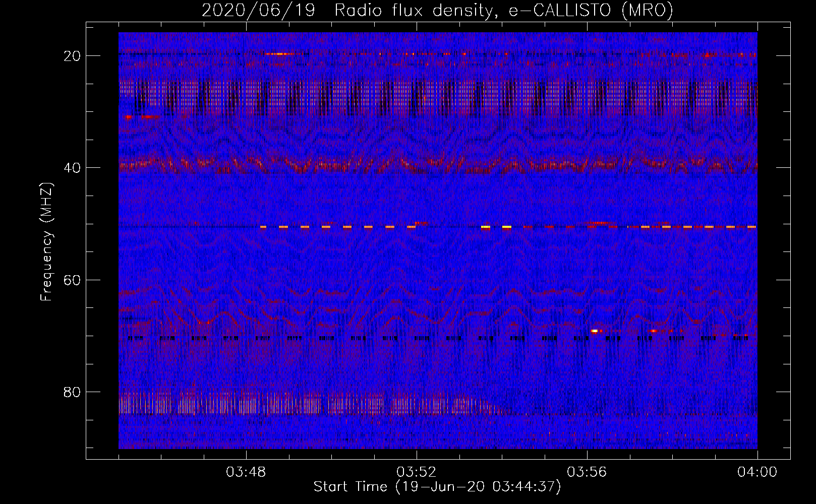Click the plot title mentioning e-CALLISTO (MRO)
Image resolution: width=816 pixels, height=504 pixels.
tap(437, 10)
